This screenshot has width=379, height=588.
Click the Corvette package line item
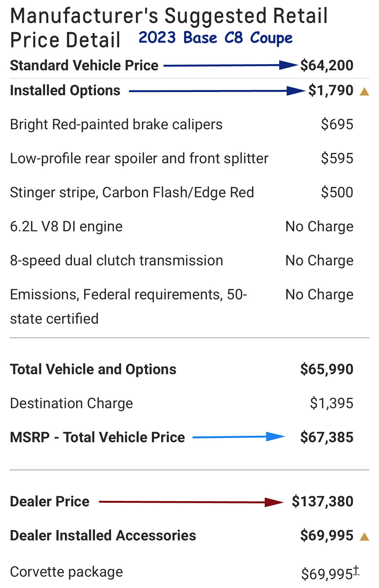[x=66, y=572]
